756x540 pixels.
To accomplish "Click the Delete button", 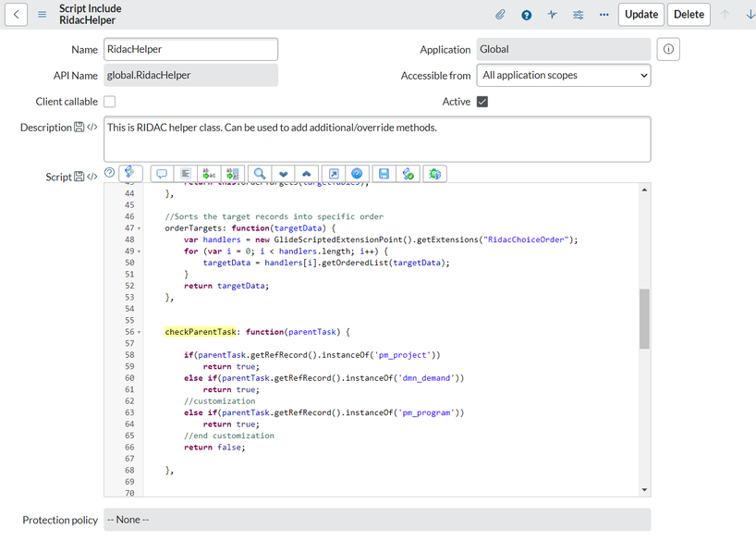I will (x=689, y=15).
